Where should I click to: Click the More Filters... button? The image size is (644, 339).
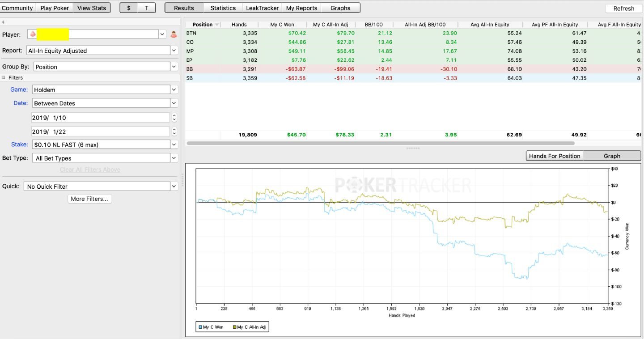click(x=90, y=199)
